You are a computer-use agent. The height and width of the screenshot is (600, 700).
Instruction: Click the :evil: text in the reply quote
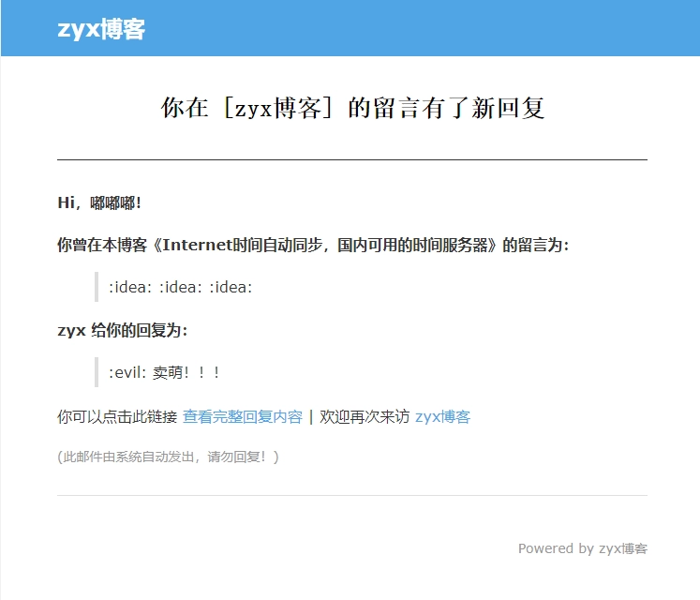[128, 372]
